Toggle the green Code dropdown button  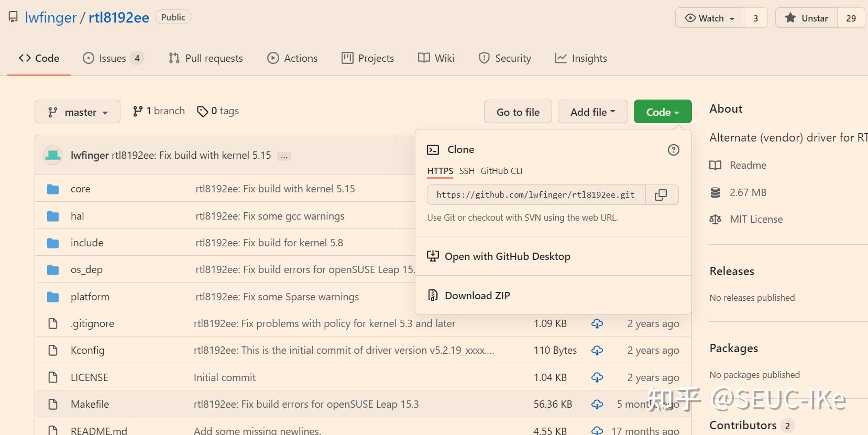point(663,112)
